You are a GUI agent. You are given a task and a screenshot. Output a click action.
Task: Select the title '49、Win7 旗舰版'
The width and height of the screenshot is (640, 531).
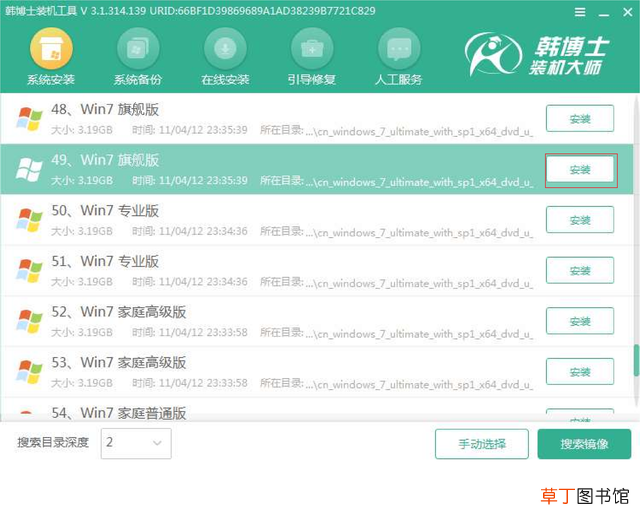[105, 160]
